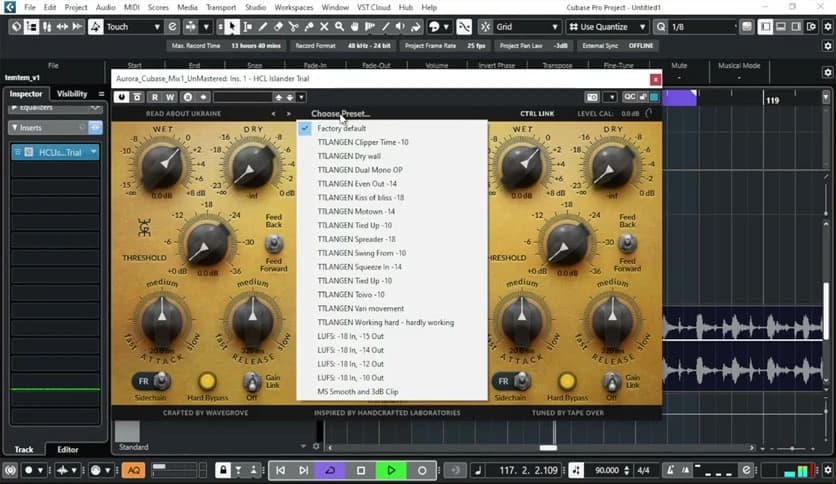This screenshot has height=484, width=836.
Task: Open the Touch automation mode dropdown
Action: pyautogui.click(x=133, y=27)
